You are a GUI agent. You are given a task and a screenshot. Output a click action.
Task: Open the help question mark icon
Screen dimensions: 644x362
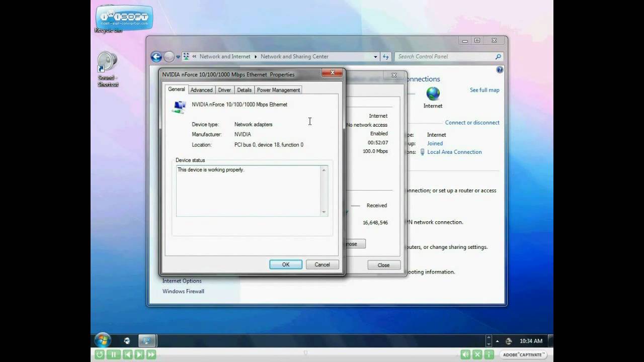pyautogui.click(x=500, y=70)
